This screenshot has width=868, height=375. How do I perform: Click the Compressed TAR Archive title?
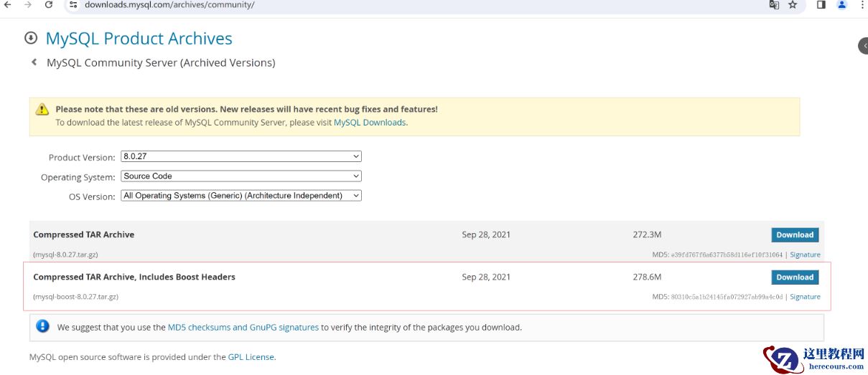(83, 234)
